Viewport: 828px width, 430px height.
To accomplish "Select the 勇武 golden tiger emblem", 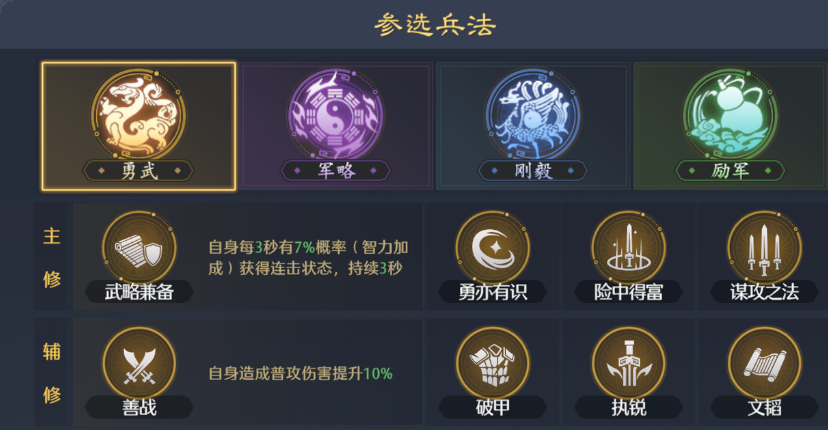I will point(139,115).
